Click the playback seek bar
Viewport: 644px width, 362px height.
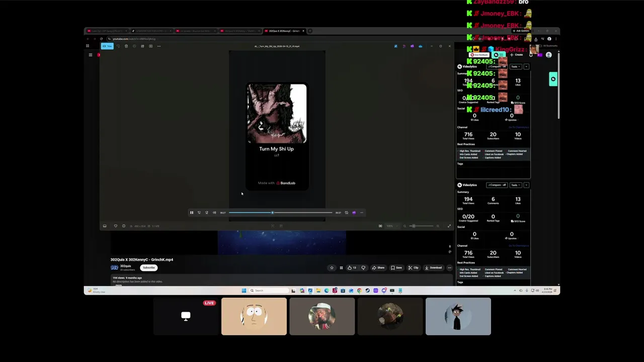coord(280,213)
